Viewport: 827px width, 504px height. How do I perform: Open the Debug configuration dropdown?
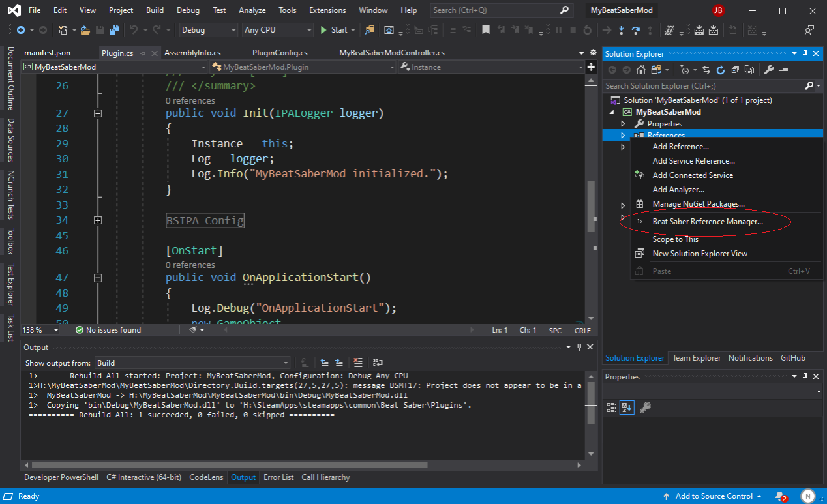(x=208, y=30)
